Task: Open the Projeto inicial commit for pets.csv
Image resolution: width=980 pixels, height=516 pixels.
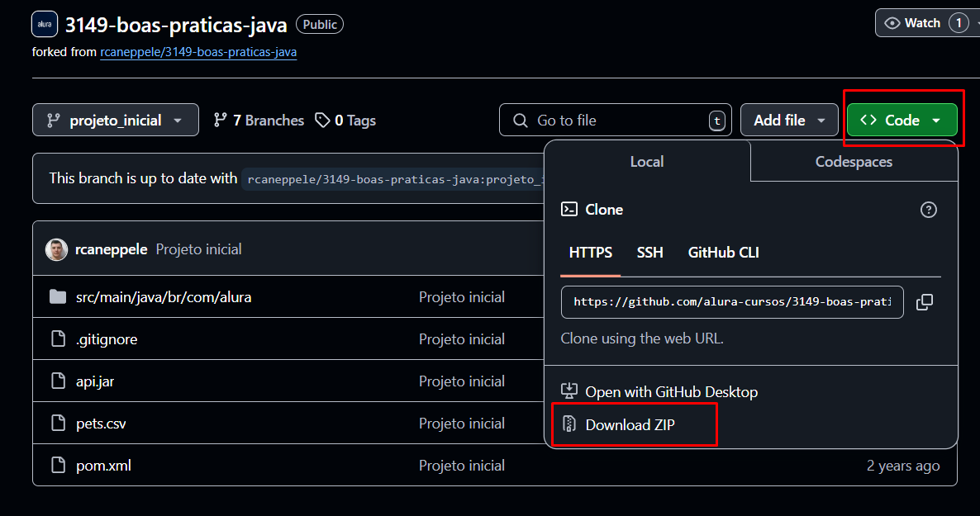Action: pos(462,424)
